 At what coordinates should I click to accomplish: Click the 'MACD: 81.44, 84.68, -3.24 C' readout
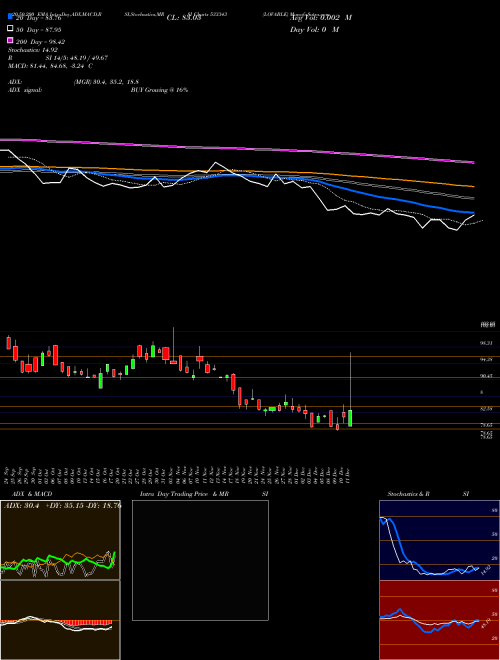[x=50, y=66]
